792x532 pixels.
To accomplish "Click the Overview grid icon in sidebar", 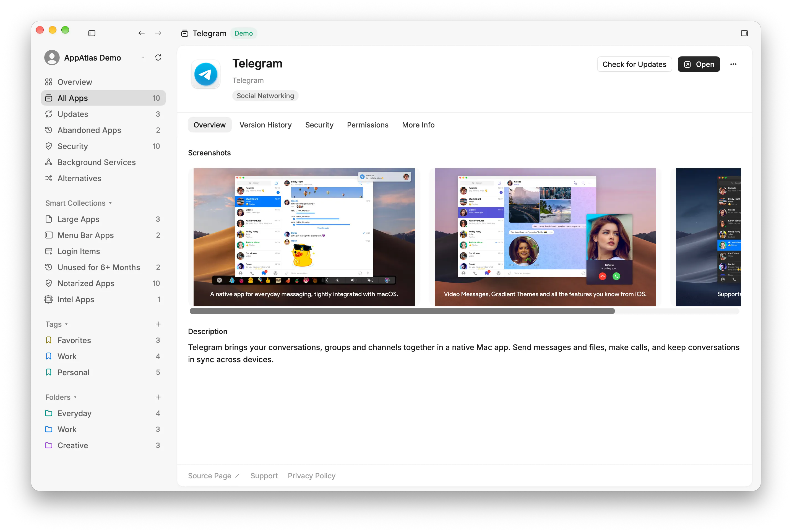I will point(48,82).
